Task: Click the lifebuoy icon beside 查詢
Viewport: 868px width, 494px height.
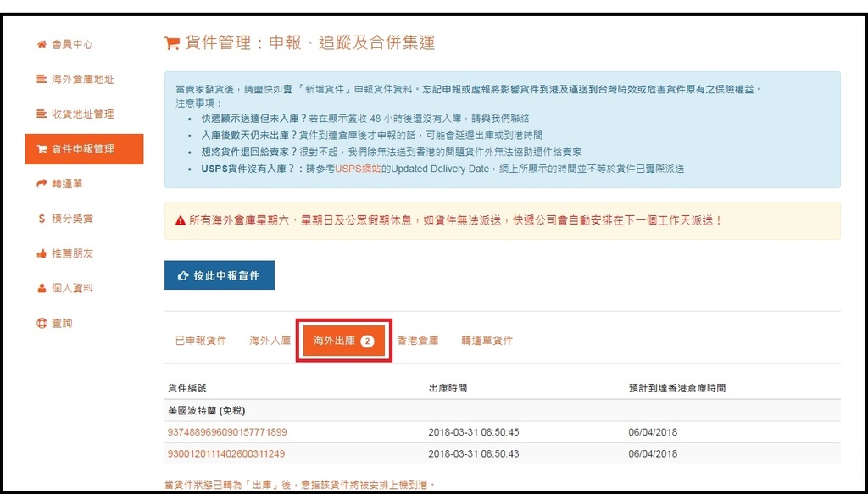Action: tap(41, 324)
